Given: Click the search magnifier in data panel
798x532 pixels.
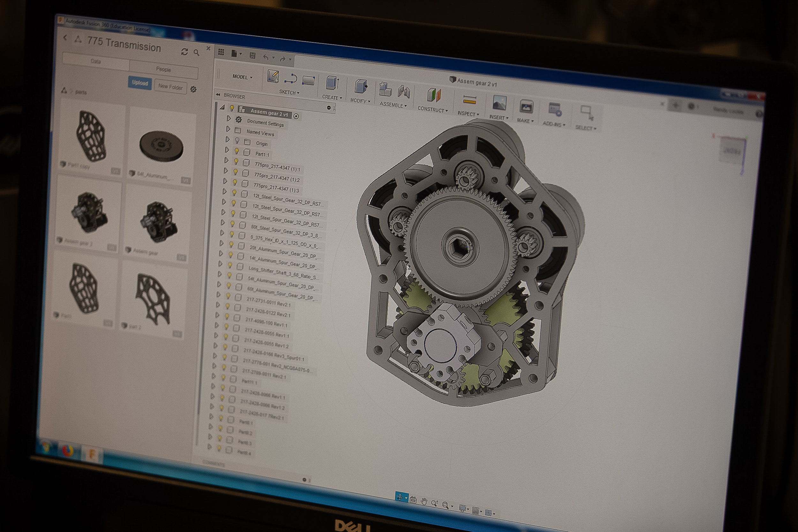Looking at the screenshot, I should coord(196,53).
